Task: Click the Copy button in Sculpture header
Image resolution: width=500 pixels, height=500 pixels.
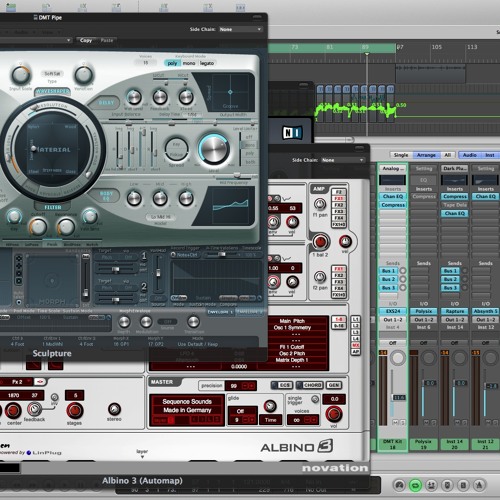Action: 86,40
